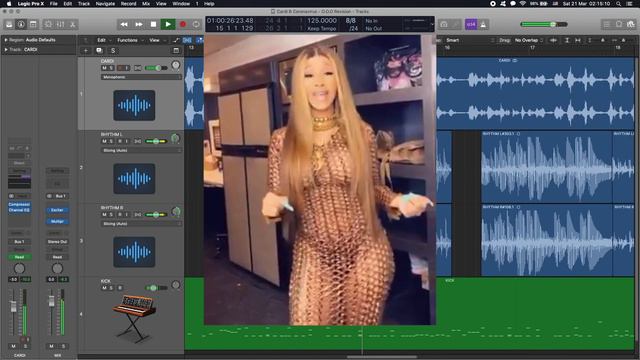Image resolution: width=640 pixels, height=360 pixels.
Task: Mute the RHYTHM L track
Action: pyautogui.click(x=104, y=141)
